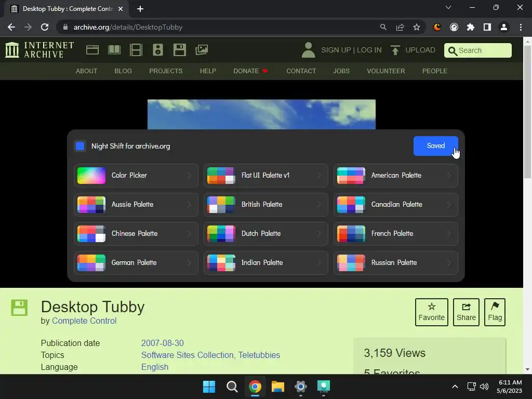This screenshot has width=532, height=399.
Task: Open the VOLUNTEER menu item
Action: click(386, 71)
